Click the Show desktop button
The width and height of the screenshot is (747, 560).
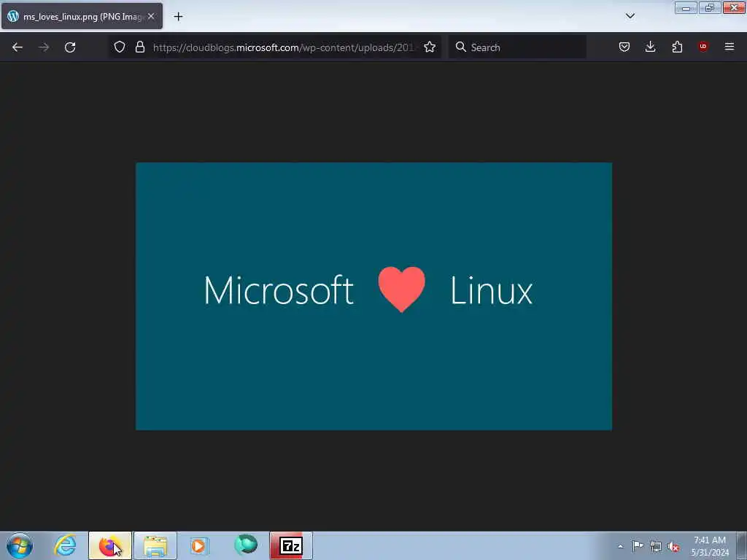pyautogui.click(x=742, y=545)
